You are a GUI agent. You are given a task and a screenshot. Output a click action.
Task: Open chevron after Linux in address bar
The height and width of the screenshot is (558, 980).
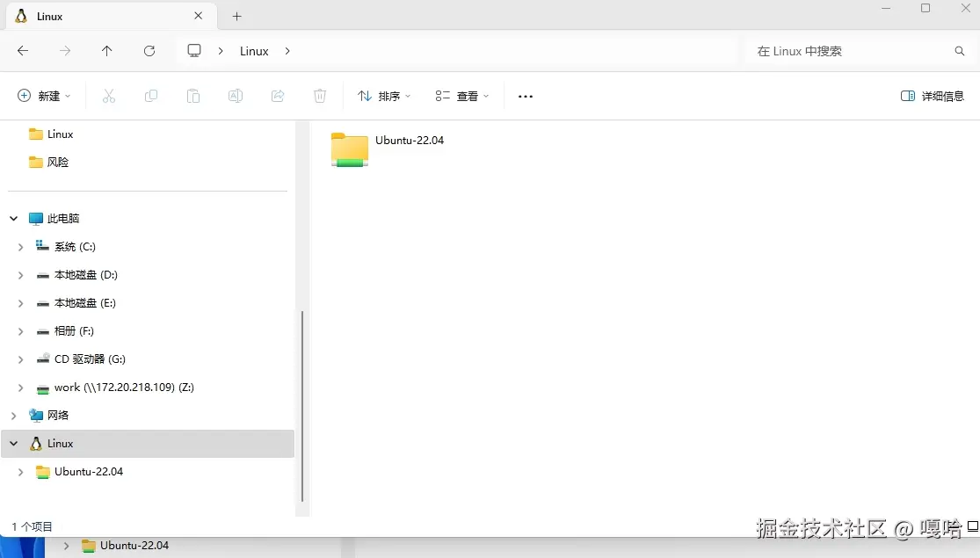tap(287, 51)
